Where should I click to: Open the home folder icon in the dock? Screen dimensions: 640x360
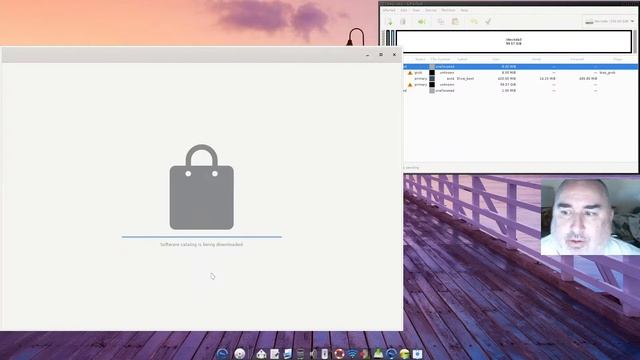(x=261, y=354)
